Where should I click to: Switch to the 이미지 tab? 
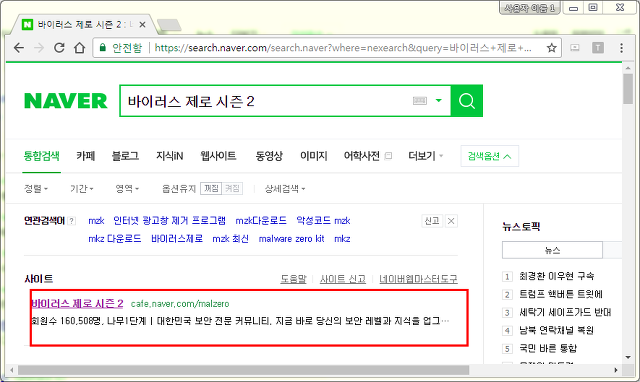click(313, 156)
